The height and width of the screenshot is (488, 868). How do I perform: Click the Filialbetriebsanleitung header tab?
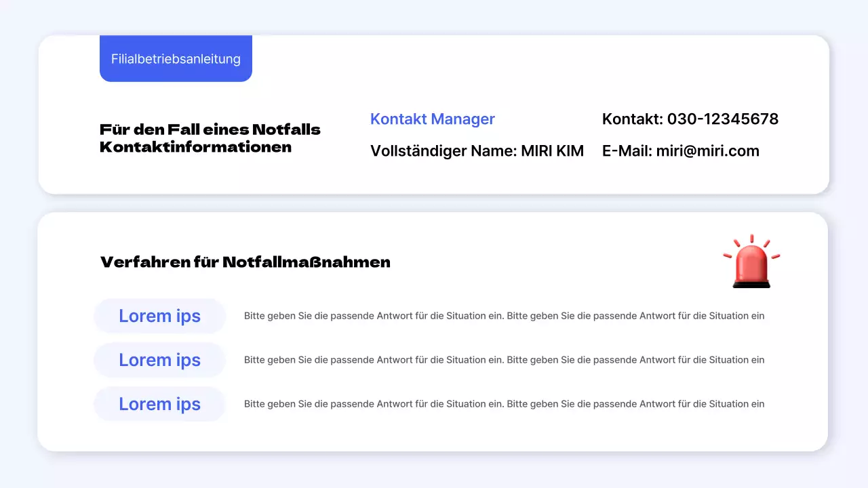click(176, 59)
